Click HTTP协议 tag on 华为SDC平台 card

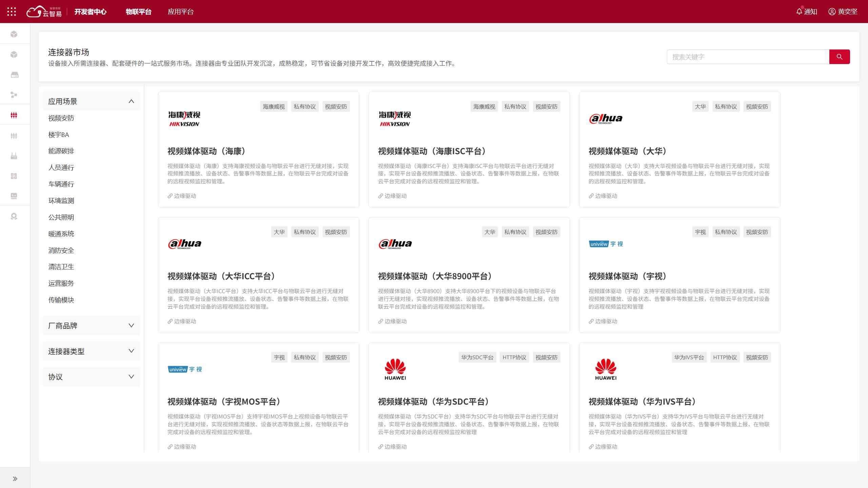[x=514, y=357]
